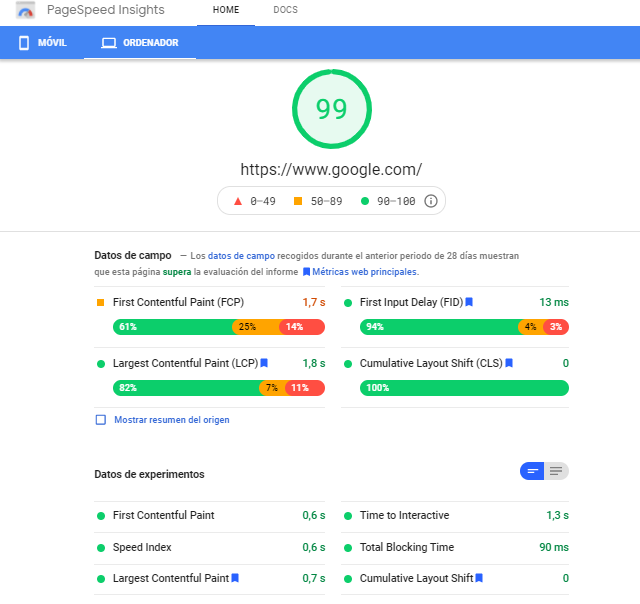Click the green dot beside Total Blocking Time
This screenshot has width=640, height=604.
[x=348, y=548]
